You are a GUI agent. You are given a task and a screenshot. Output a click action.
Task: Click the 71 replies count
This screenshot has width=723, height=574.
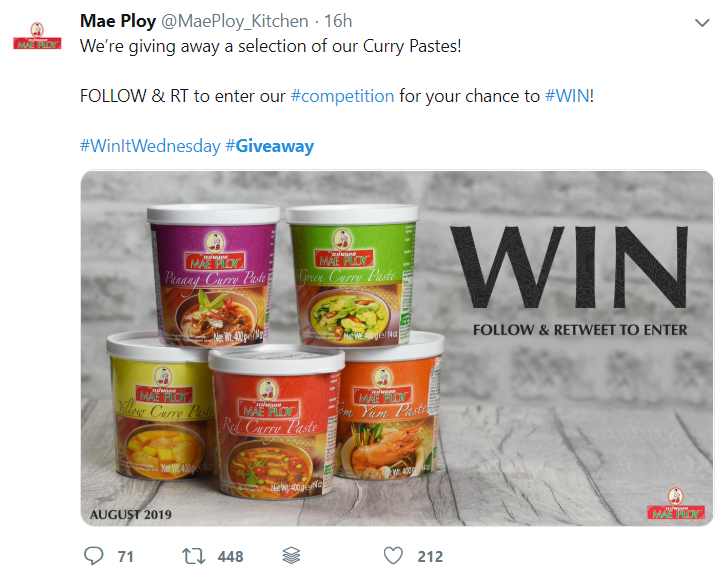point(125,556)
